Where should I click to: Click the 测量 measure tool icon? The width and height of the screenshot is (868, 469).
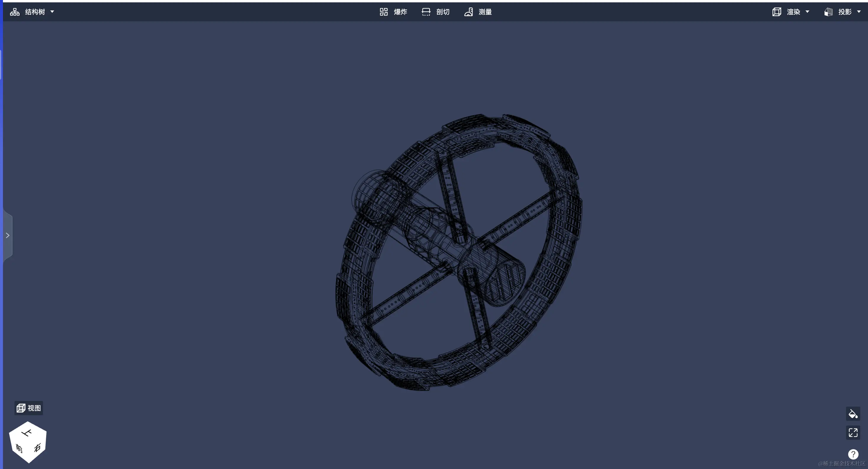pos(468,12)
